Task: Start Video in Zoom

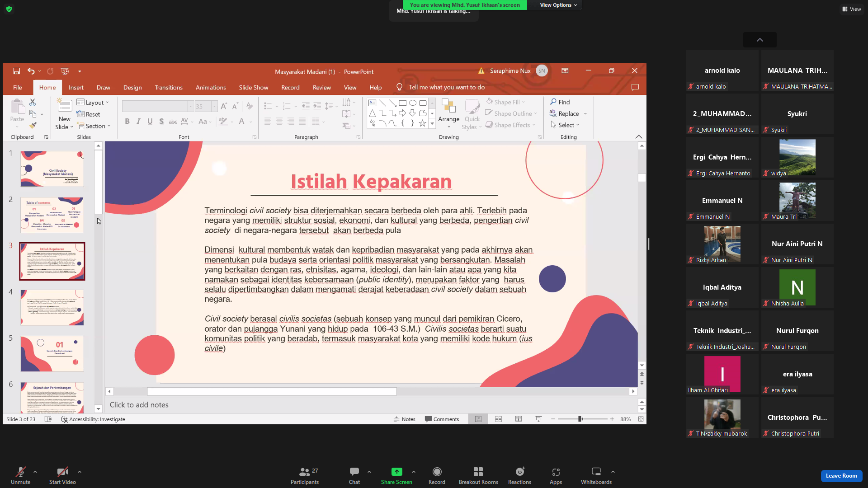Action: pyautogui.click(x=62, y=475)
